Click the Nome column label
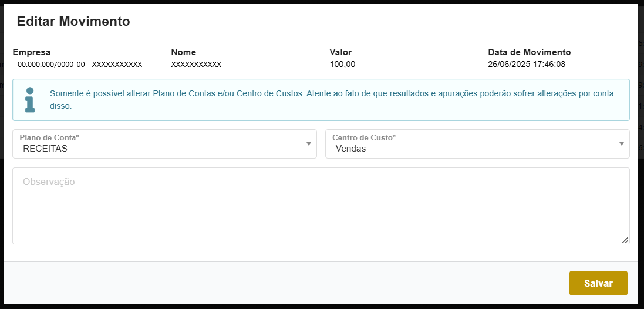This screenshot has height=309, width=644. [x=184, y=52]
